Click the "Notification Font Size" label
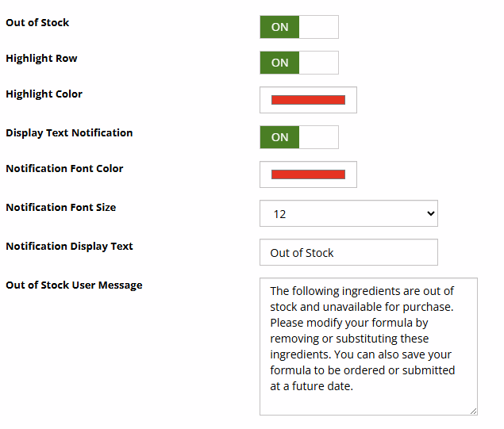The height and width of the screenshot is (429, 504). 60,207
